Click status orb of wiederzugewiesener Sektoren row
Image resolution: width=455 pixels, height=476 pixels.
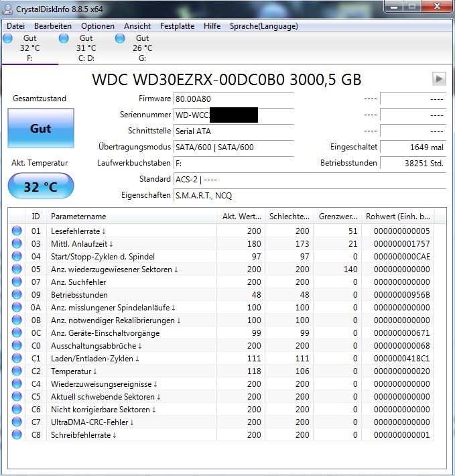pyautogui.click(x=17, y=269)
